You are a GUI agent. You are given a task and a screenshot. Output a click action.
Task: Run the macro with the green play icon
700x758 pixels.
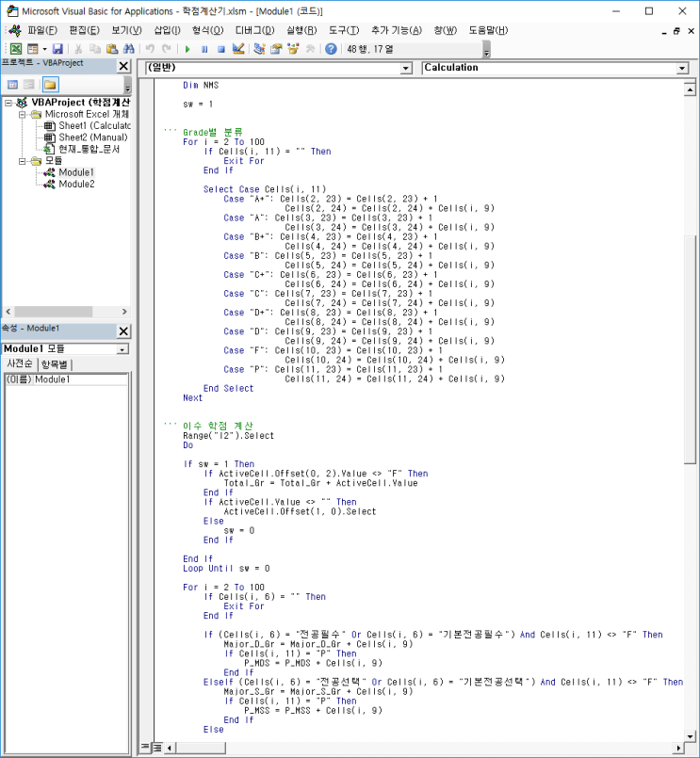pyautogui.click(x=187, y=49)
